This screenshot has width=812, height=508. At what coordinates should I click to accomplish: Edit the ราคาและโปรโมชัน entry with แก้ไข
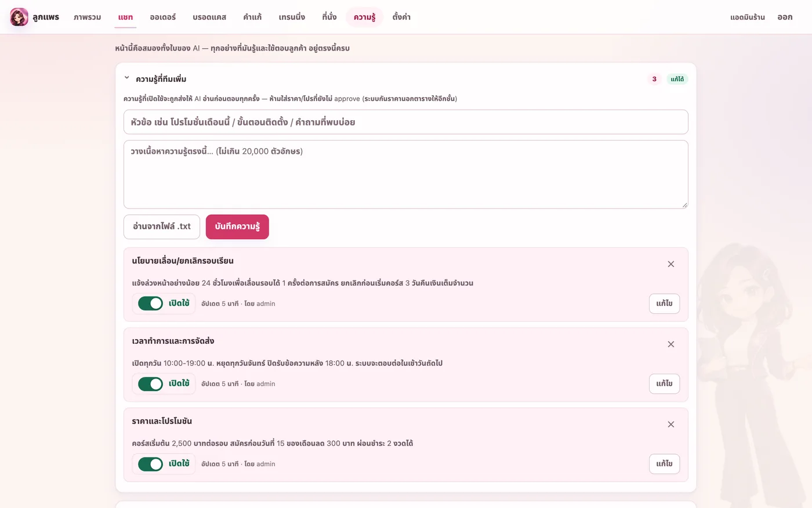coord(664,464)
